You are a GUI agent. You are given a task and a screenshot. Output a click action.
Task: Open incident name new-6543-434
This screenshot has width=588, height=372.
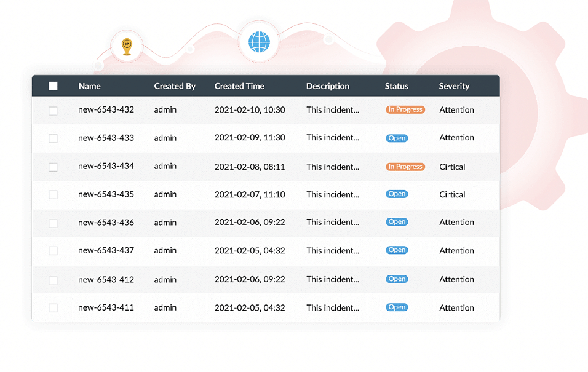pyautogui.click(x=106, y=166)
